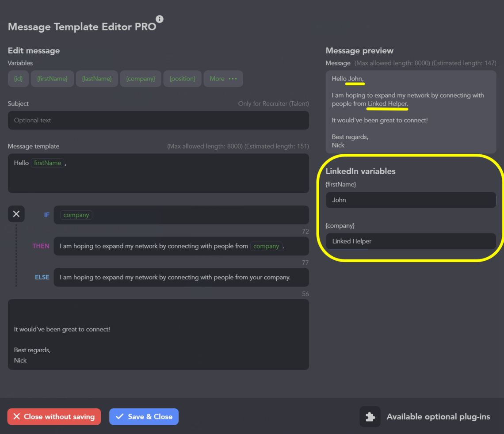This screenshot has width=504, height=434.
Task: Insert the {lastName} variable chip
Action: point(97,79)
